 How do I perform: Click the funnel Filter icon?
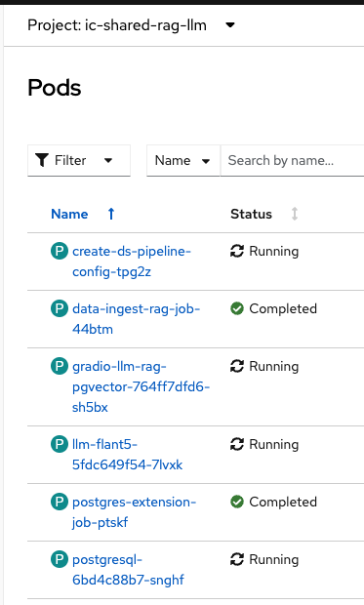42,160
